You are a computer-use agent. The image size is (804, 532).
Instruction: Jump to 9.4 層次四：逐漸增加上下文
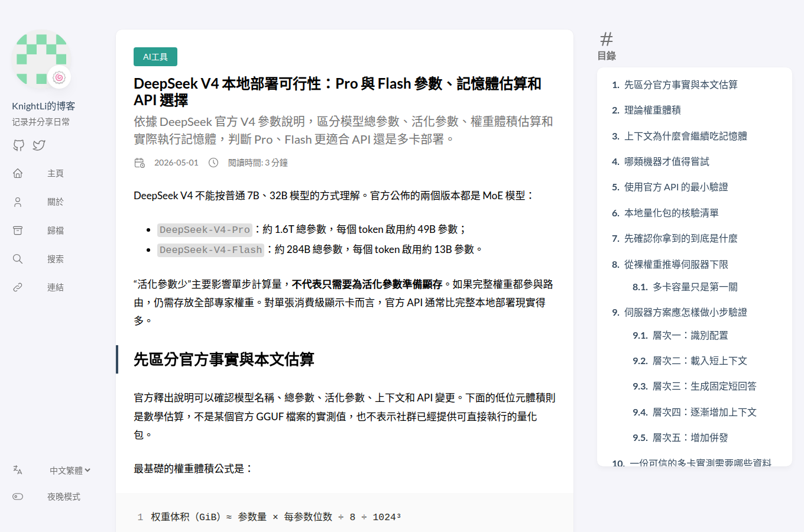click(705, 412)
